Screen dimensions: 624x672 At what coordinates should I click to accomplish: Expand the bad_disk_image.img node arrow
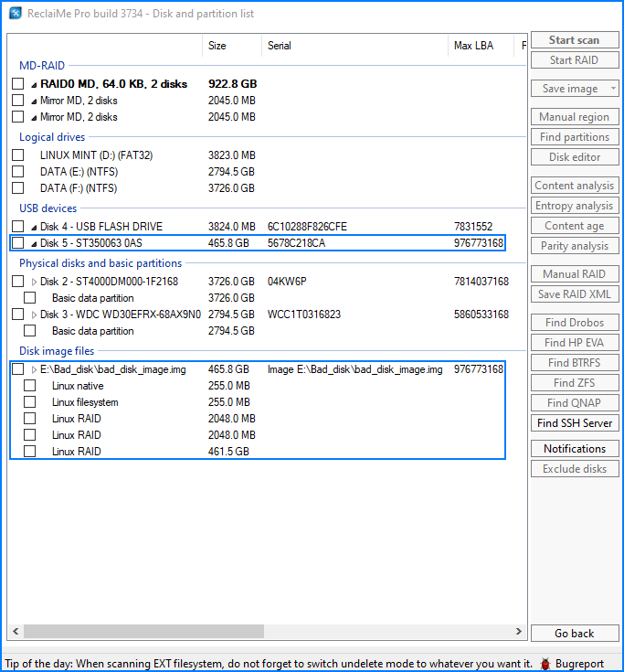34,370
